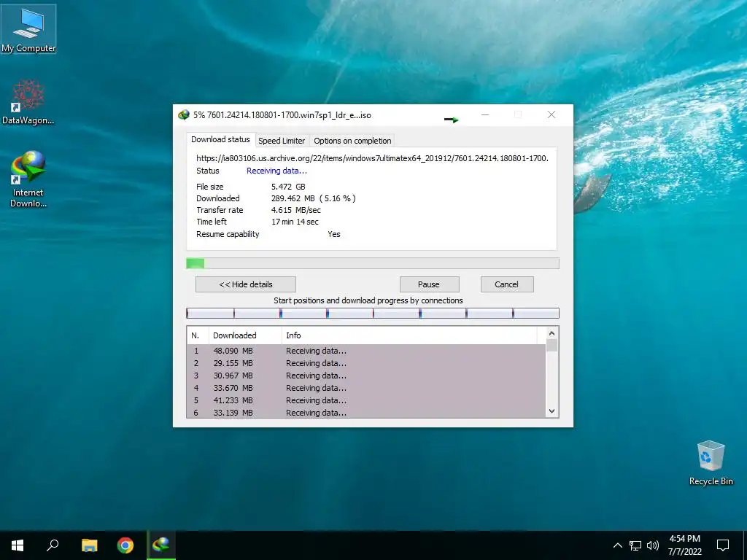Cancel the download
The width and height of the screenshot is (747, 560).
[x=507, y=284]
